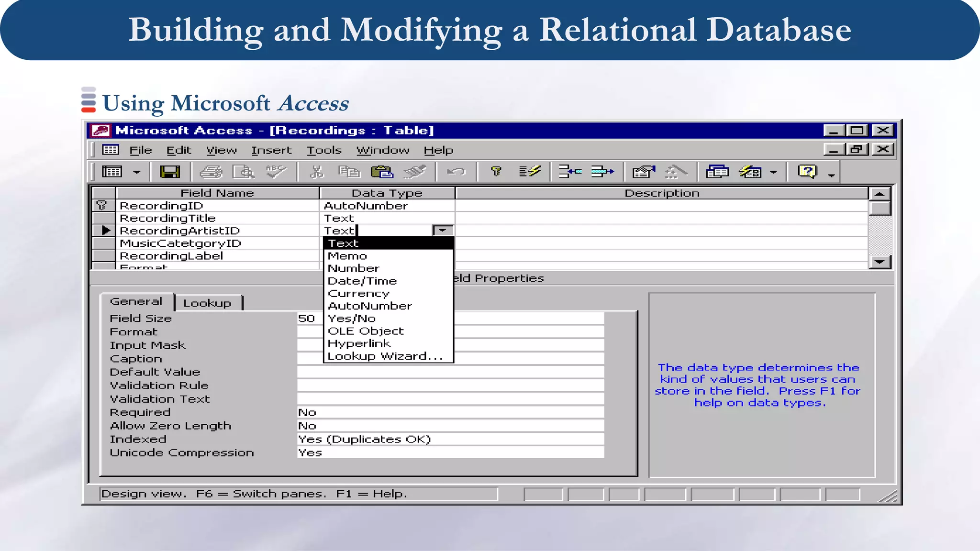Image resolution: width=980 pixels, height=551 pixels.
Task: Click the row selector with key symbol
Action: [103, 206]
